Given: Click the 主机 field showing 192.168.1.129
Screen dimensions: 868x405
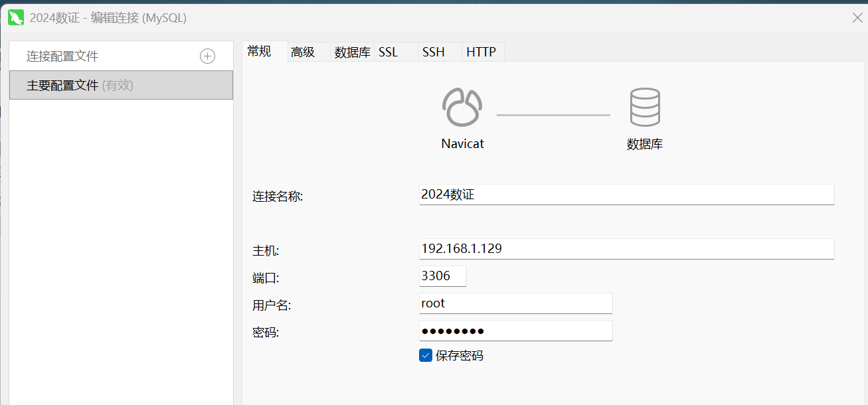Looking at the screenshot, I should pos(626,249).
